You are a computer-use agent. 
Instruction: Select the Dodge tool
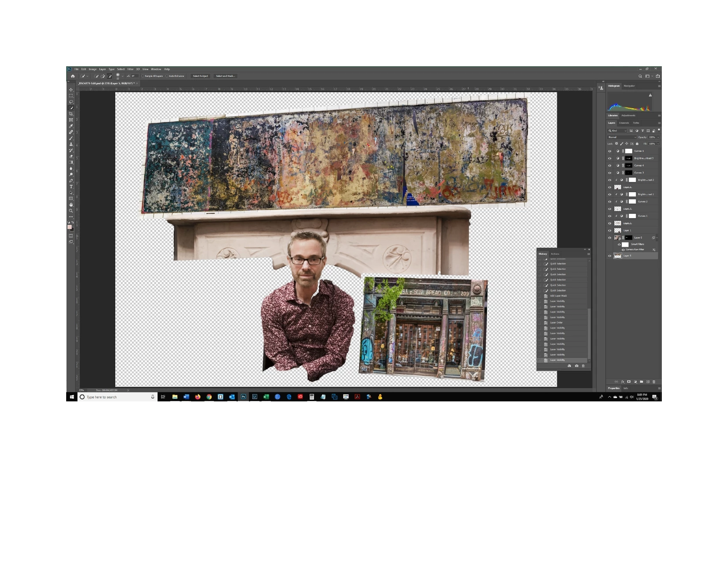71,174
